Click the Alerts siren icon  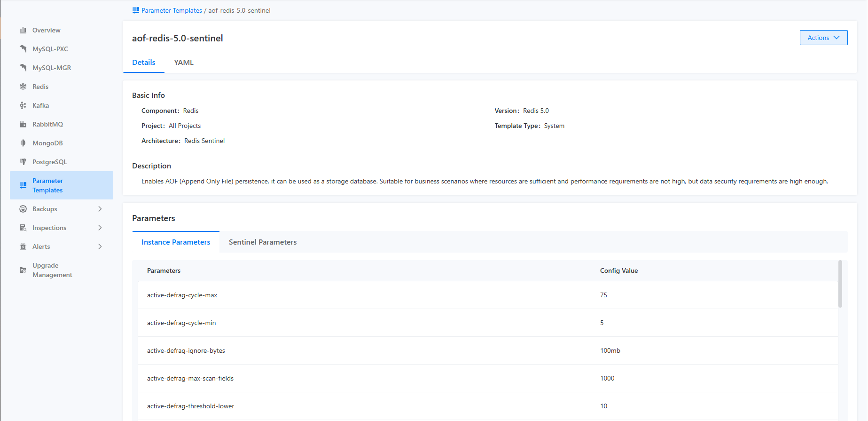coord(23,246)
